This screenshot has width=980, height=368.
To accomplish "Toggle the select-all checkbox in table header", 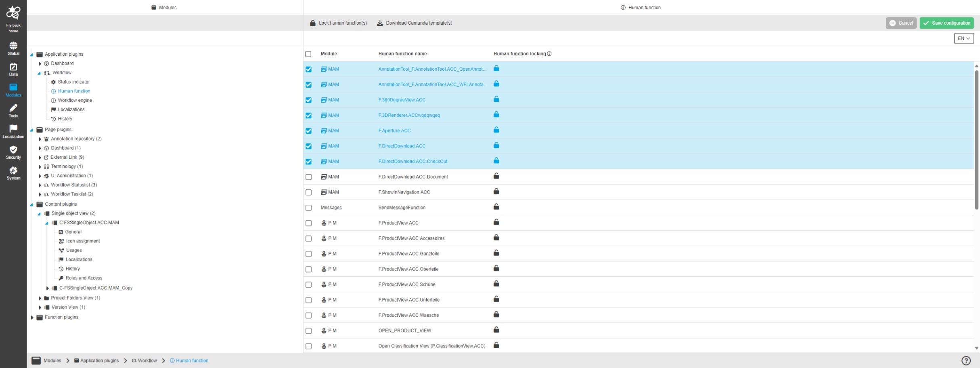I will [308, 54].
